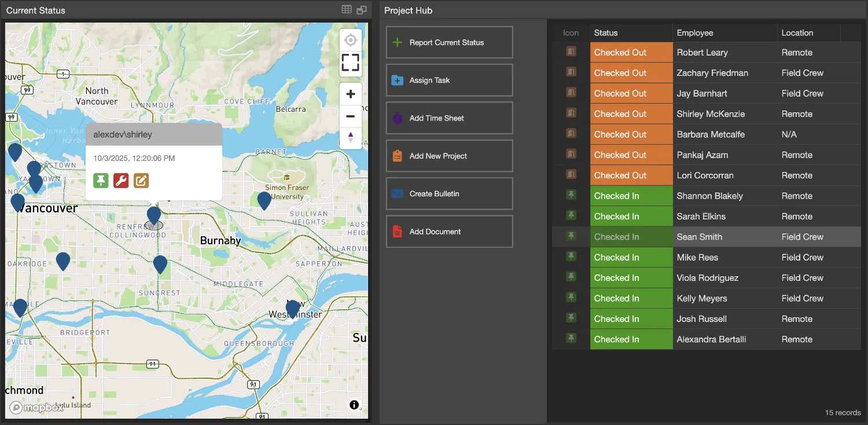
Task: Open the table view icon in Current Status header
Action: (x=347, y=10)
